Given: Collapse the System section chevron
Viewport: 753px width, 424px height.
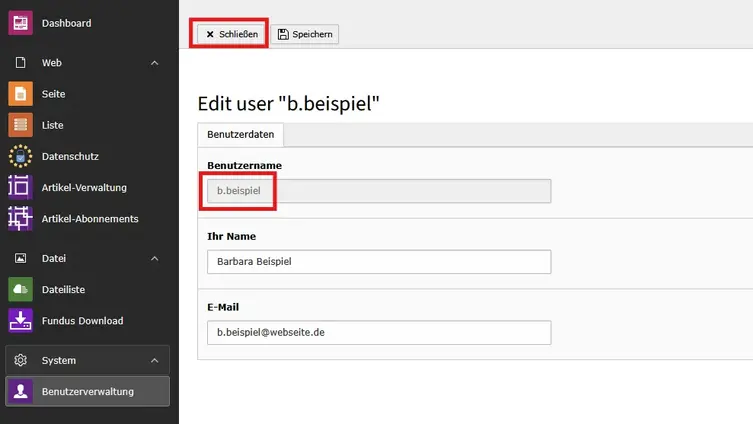Looking at the screenshot, I should 154,360.
